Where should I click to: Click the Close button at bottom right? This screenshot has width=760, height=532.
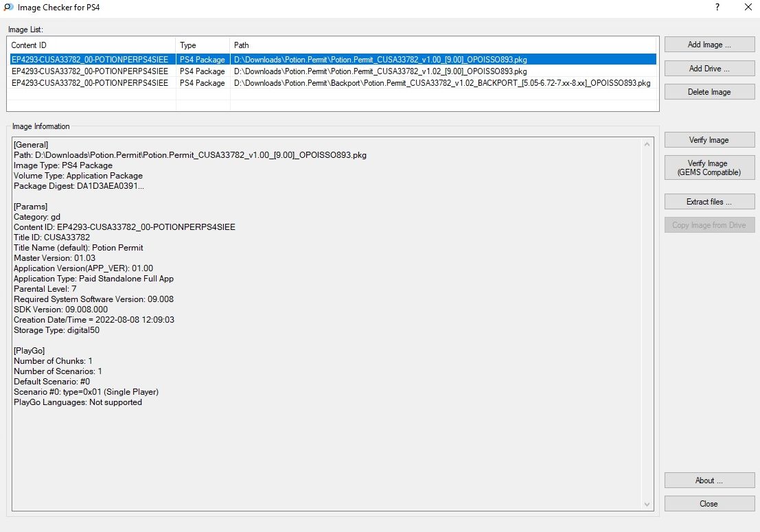tap(709, 503)
